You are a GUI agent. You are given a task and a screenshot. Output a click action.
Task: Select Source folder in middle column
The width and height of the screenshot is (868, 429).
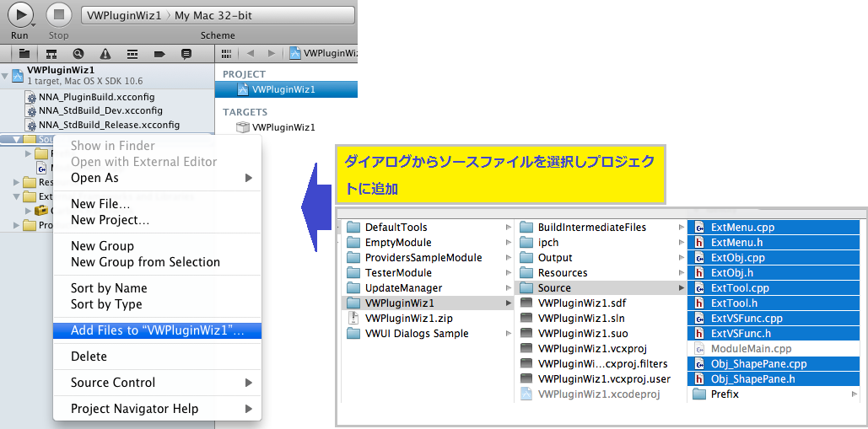tap(601, 288)
